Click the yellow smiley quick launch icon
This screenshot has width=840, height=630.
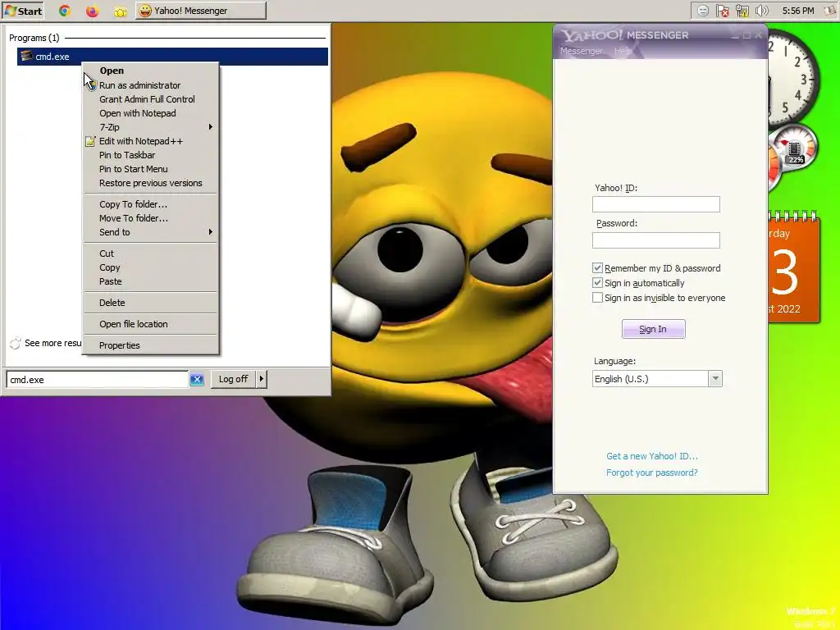coord(120,11)
